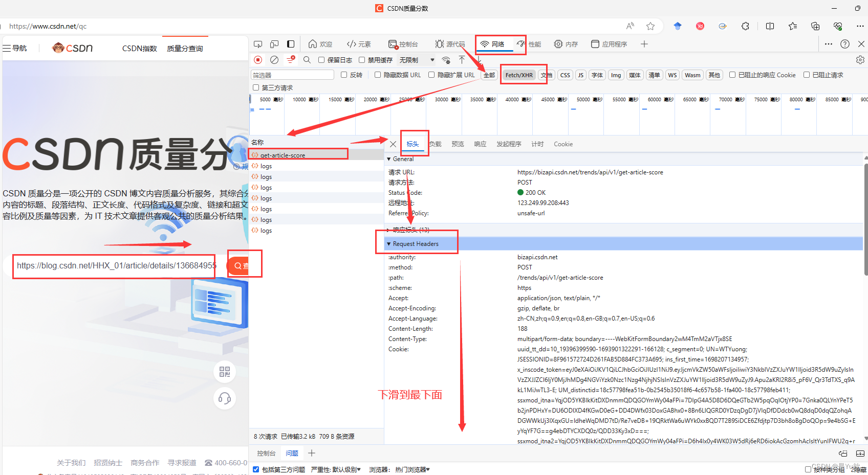Toggle 已阻止请求 checkbox
Image resolution: width=868 pixels, height=475 pixels.
807,75
